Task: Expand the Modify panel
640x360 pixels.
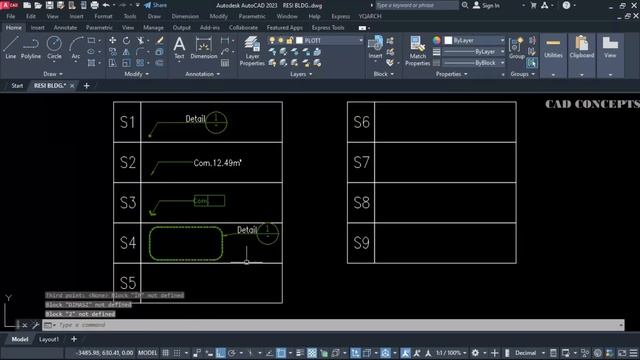Action: 137,74
